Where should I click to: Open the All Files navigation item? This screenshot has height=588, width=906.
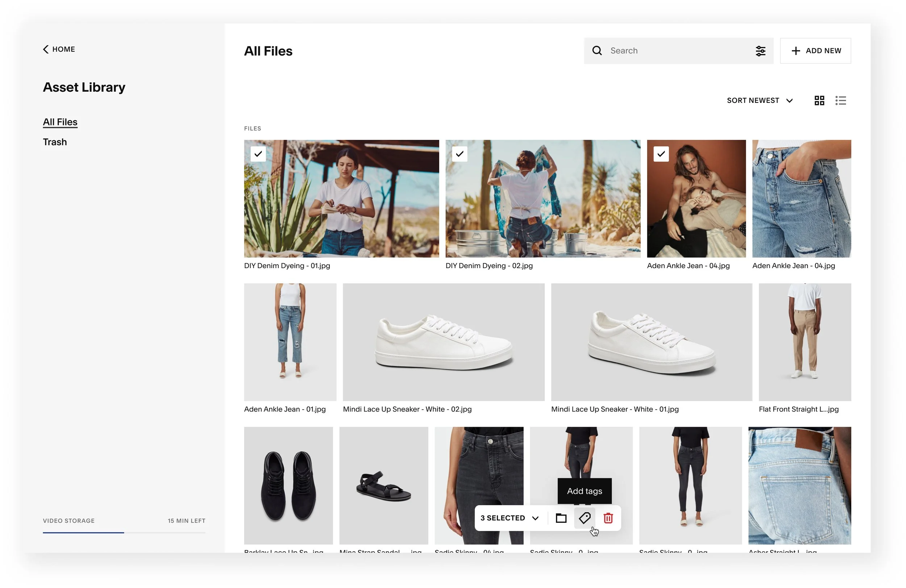[x=60, y=122]
